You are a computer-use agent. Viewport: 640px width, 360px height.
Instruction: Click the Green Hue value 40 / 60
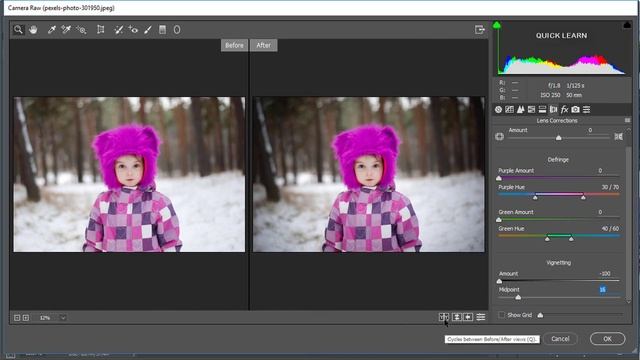coord(610,229)
